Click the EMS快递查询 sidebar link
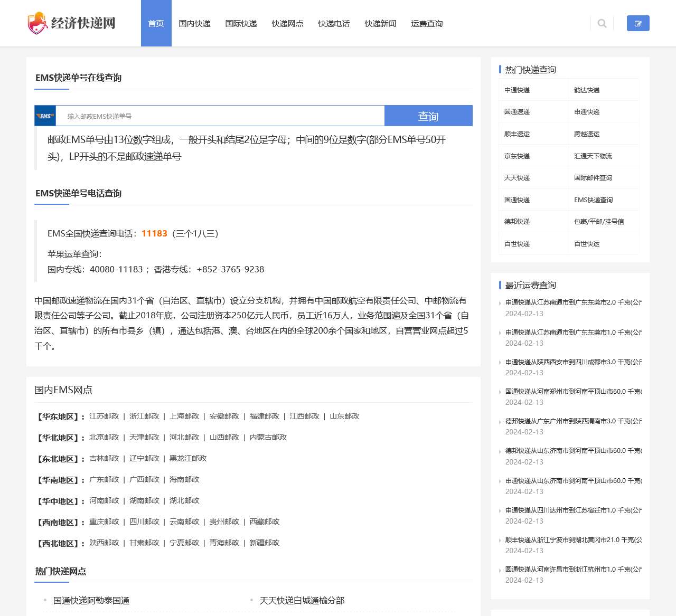Viewport: 676px width, 616px height. pos(593,200)
